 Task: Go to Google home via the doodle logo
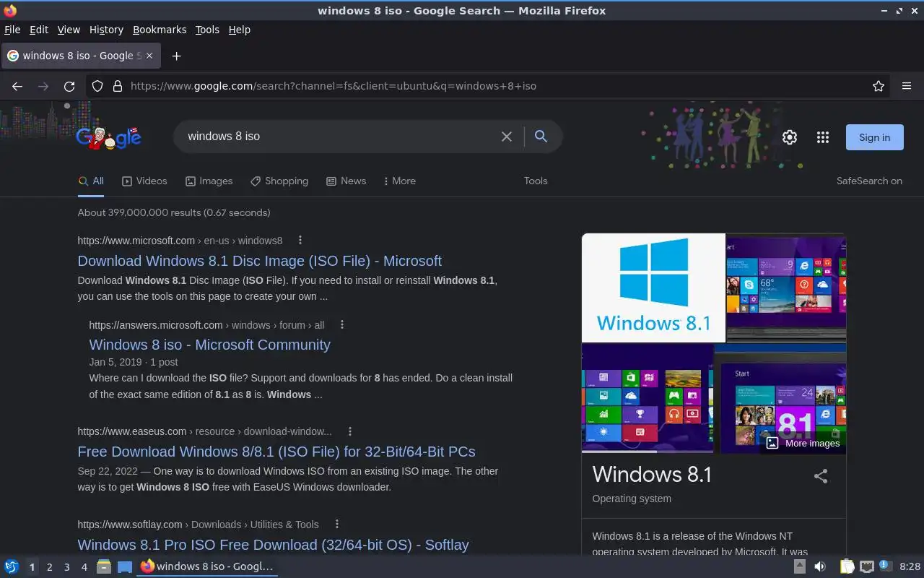pyautogui.click(x=108, y=137)
